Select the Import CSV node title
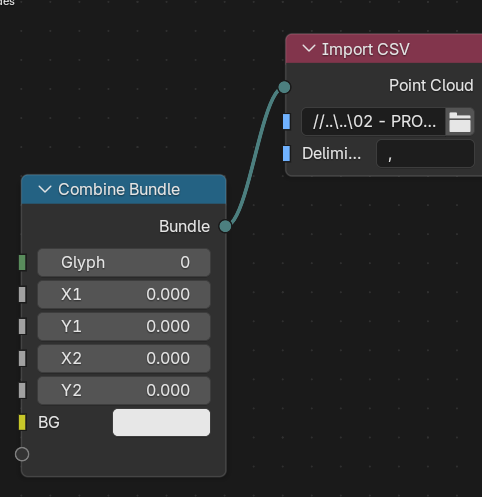 [366, 49]
